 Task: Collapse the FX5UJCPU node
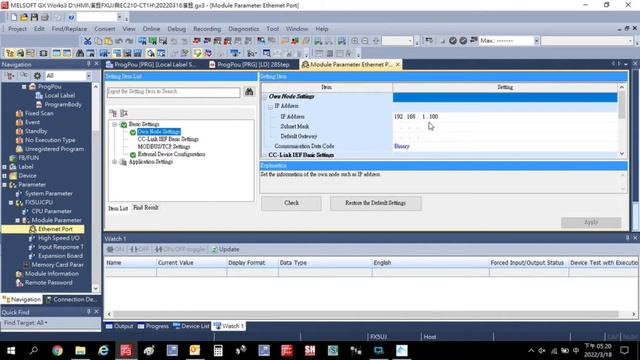click(x=11, y=202)
